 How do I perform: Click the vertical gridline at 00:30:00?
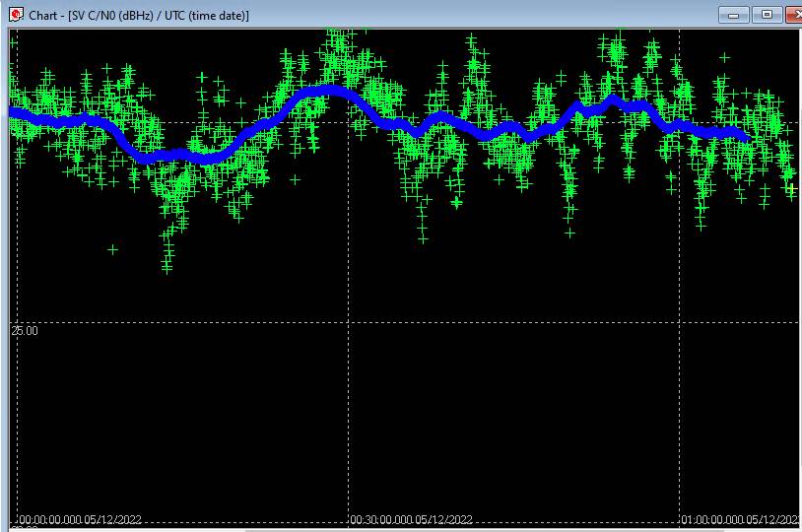[348, 414]
